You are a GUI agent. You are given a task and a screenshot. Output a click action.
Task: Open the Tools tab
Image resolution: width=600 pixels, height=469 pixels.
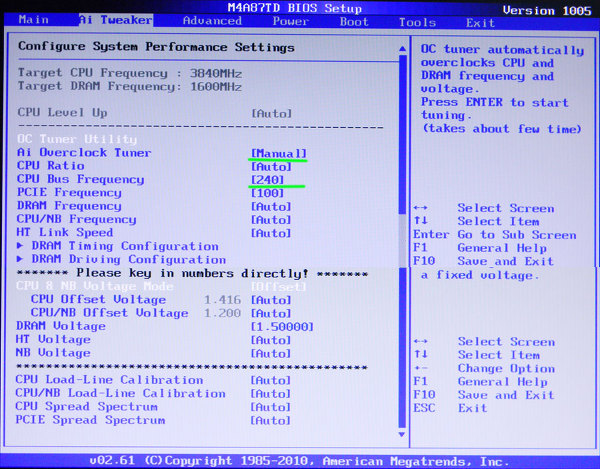(x=417, y=23)
